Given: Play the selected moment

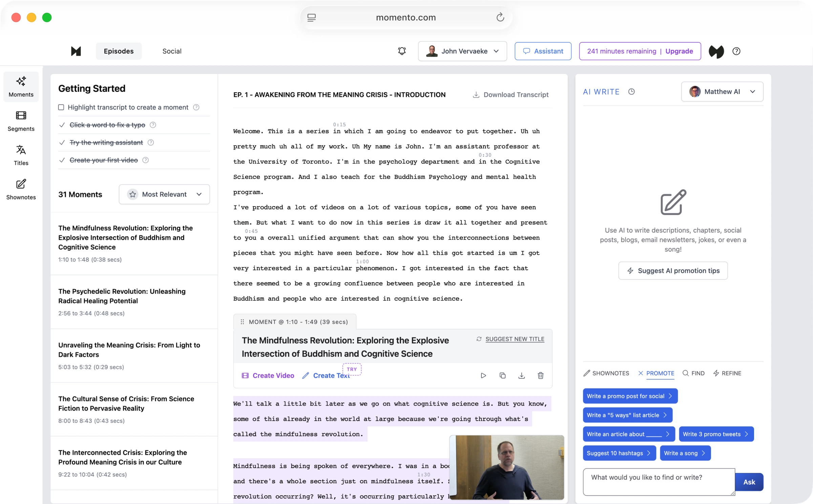Looking at the screenshot, I should click(483, 375).
